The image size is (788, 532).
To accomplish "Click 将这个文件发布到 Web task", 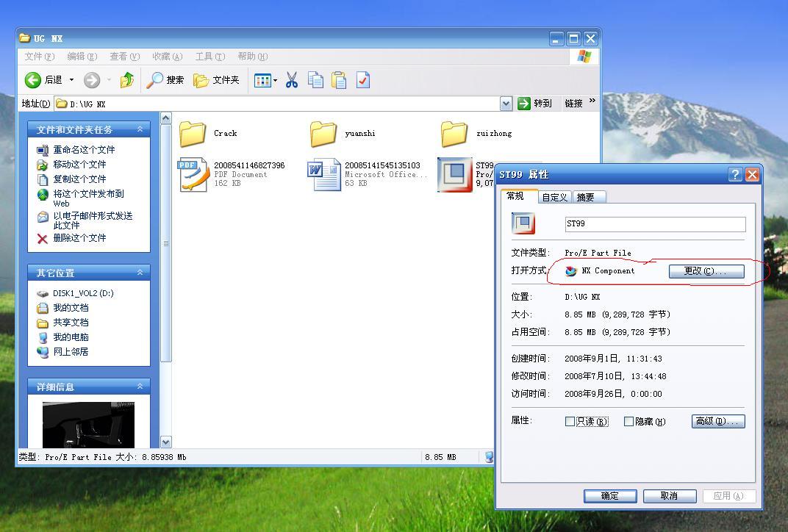I will [x=88, y=198].
